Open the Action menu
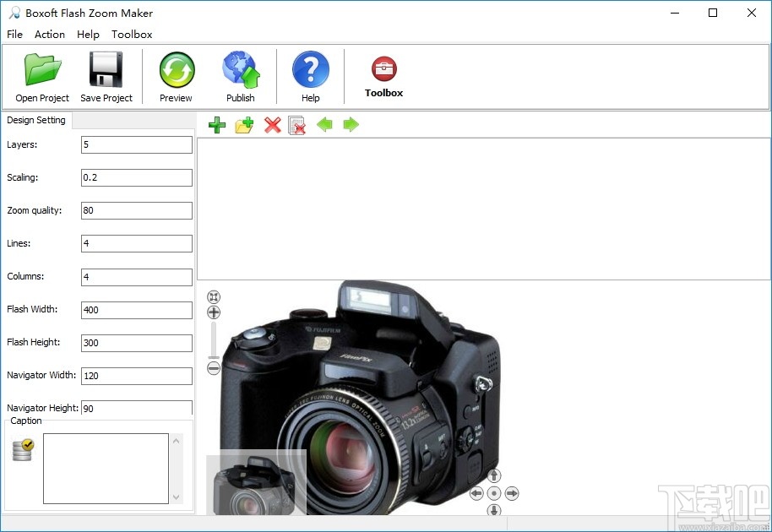This screenshot has width=772, height=532. pyautogui.click(x=49, y=34)
